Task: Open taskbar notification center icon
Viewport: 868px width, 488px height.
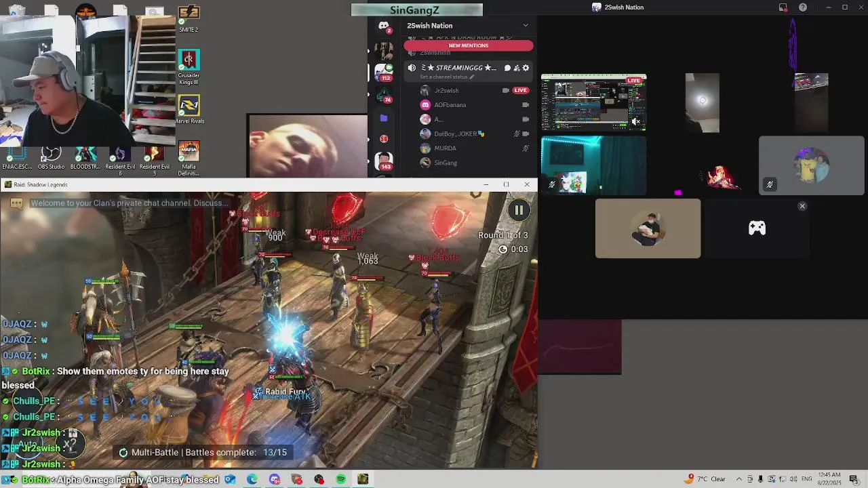Action: pos(854,479)
